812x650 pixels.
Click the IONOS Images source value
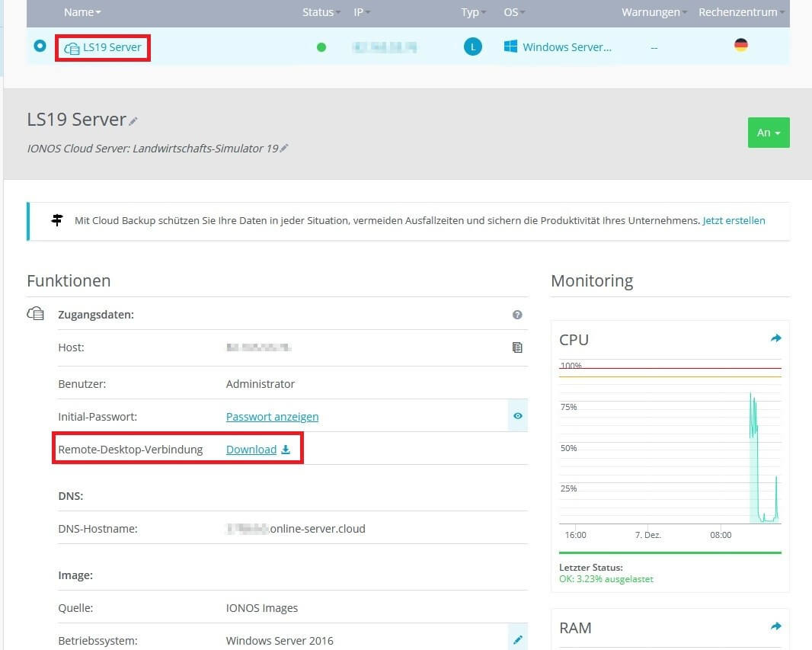pos(261,608)
